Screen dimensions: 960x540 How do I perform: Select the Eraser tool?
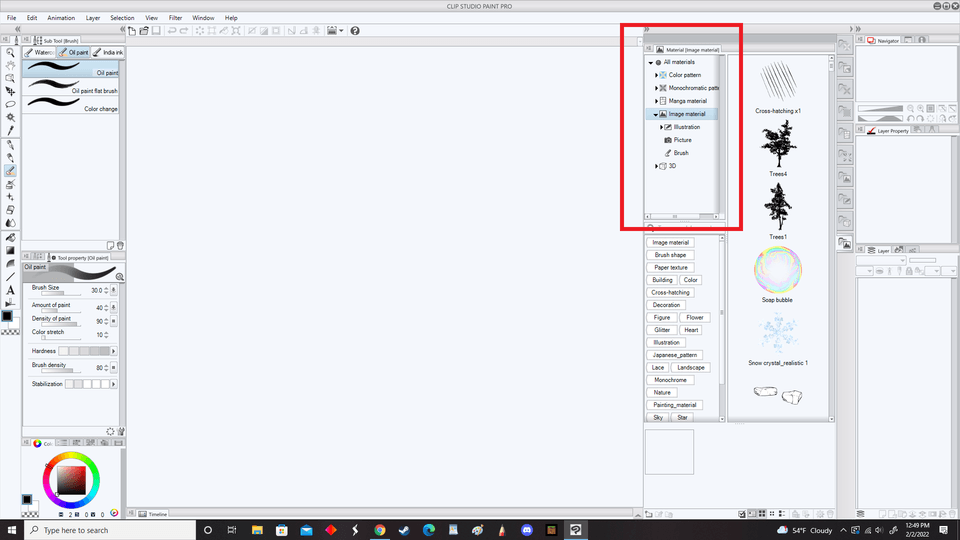click(x=10, y=210)
